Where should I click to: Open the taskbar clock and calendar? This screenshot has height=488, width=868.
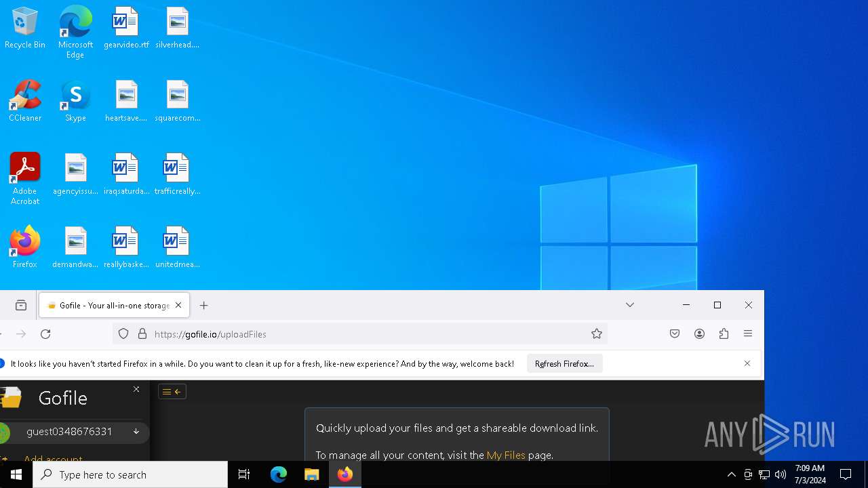pyautogui.click(x=810, y=474)
